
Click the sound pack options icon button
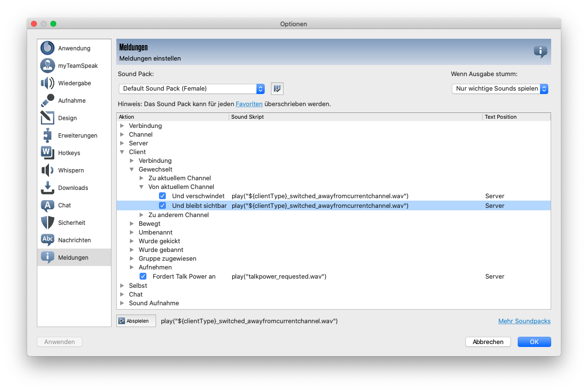(x=277, y=89)
